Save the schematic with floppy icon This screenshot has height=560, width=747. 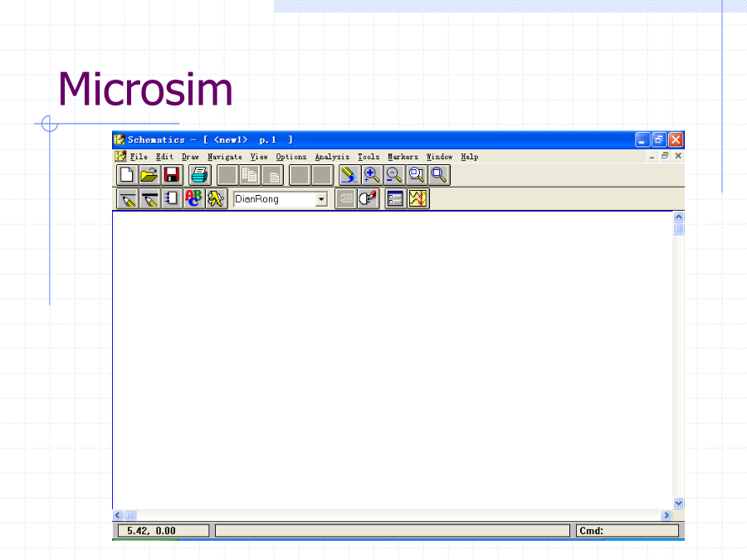[172, 175]
